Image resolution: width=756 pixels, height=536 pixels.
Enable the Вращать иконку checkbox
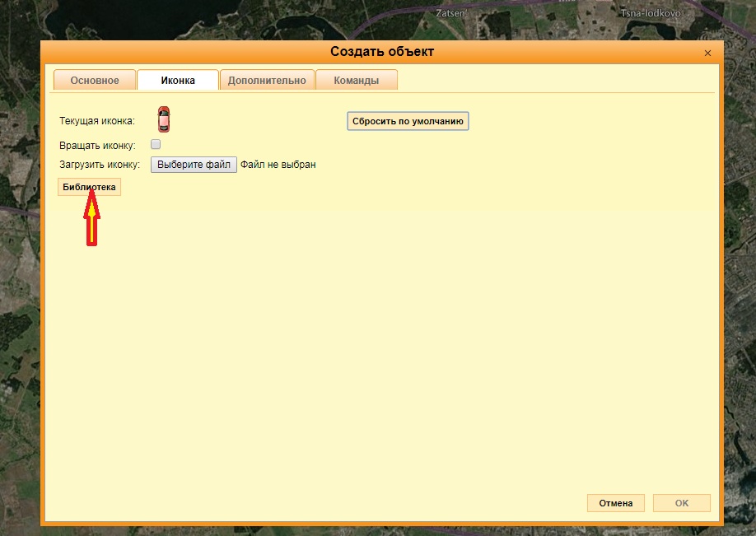coord(156,144)
